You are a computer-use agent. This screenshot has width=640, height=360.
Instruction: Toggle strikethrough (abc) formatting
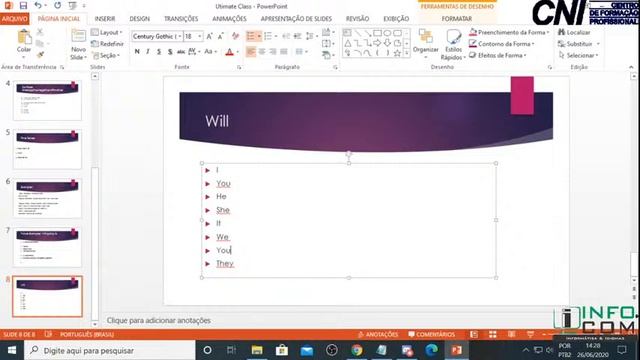pyautogui.click(x=181, y=52)
